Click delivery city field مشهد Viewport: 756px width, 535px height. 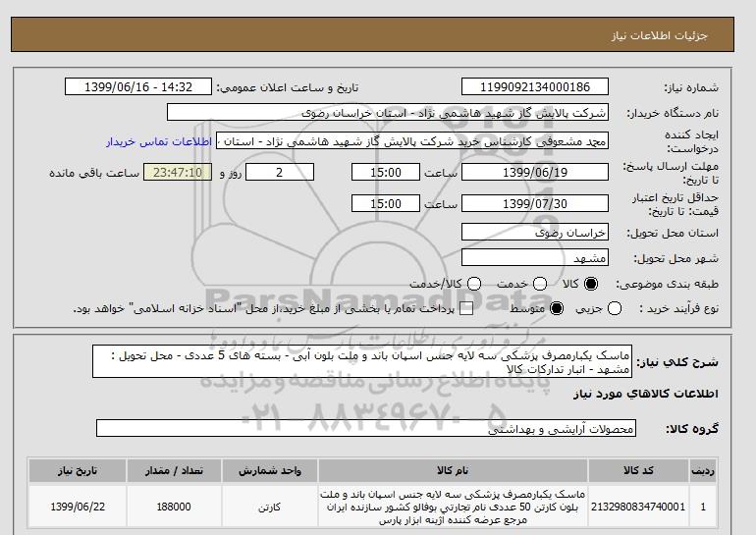click(535, 258)
